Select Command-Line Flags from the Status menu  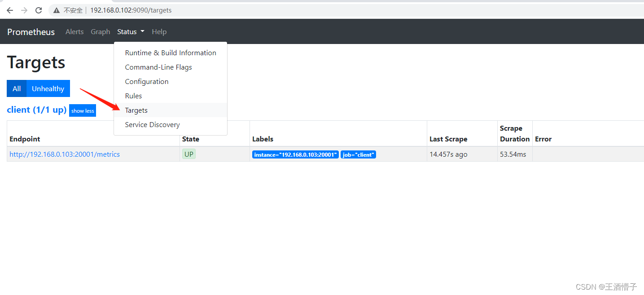pos(171,67)
